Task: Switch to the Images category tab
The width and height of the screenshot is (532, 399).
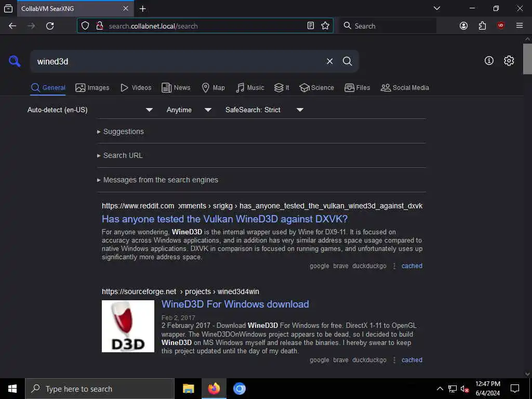Action: (x=92, y=87)
